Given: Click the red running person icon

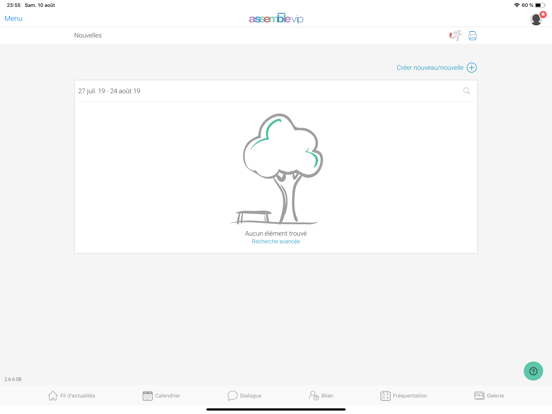Looking at the screenshot, I should click(x=455, y=35).
